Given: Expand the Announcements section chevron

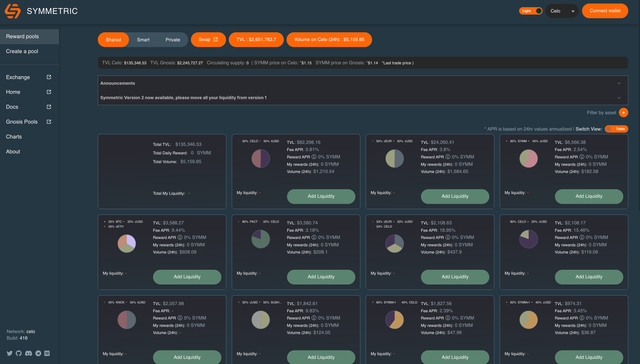Looking at the screenshot, I should [x=619, y=83].
